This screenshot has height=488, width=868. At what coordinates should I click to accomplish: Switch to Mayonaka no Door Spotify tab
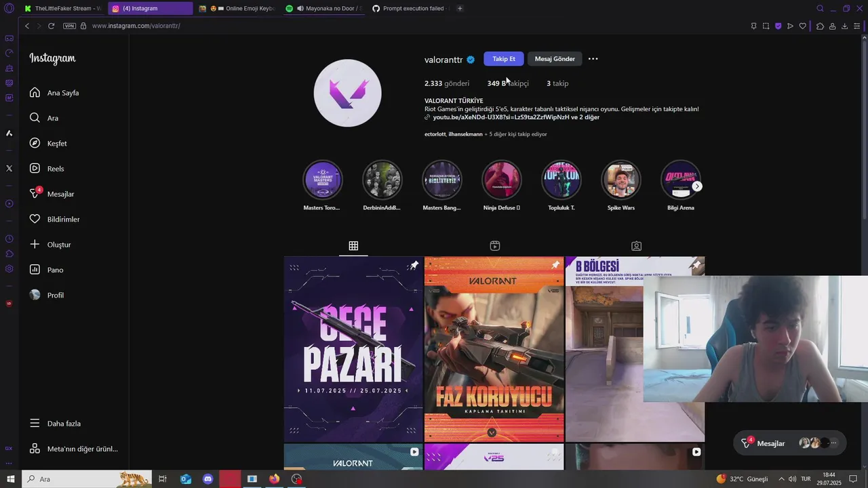[x=324, y=9]
